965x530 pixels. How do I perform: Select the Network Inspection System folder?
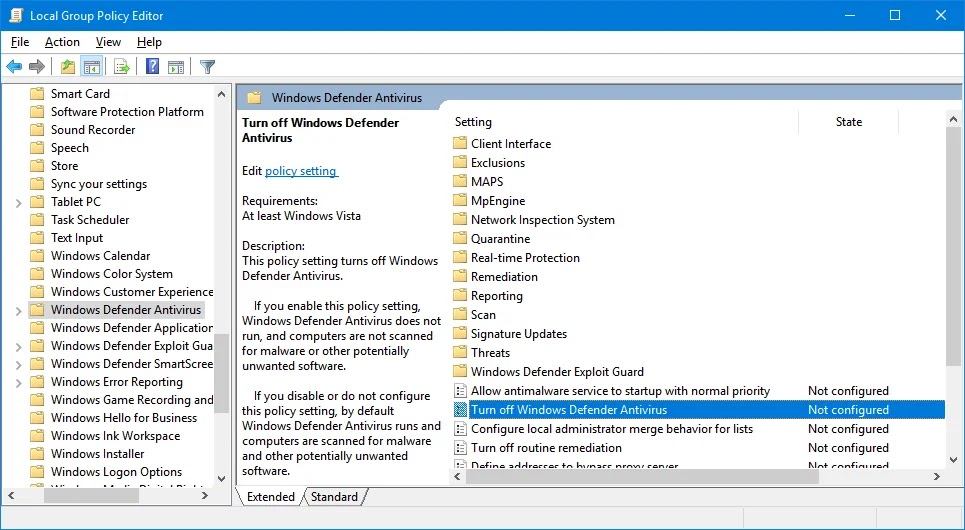pyautogui.click(x=543, y=220)
